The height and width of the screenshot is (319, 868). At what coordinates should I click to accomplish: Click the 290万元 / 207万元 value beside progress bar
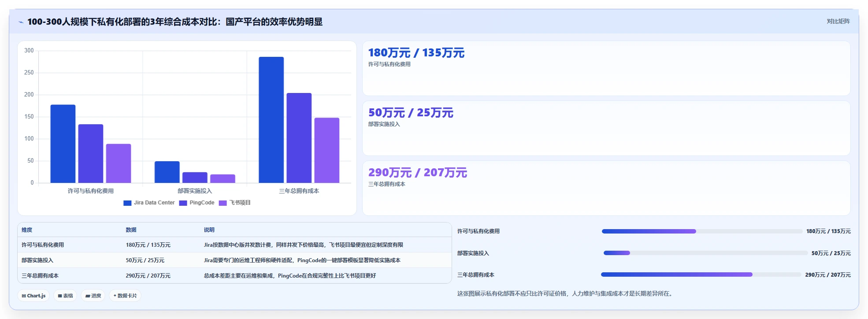[x=828, y=275]
